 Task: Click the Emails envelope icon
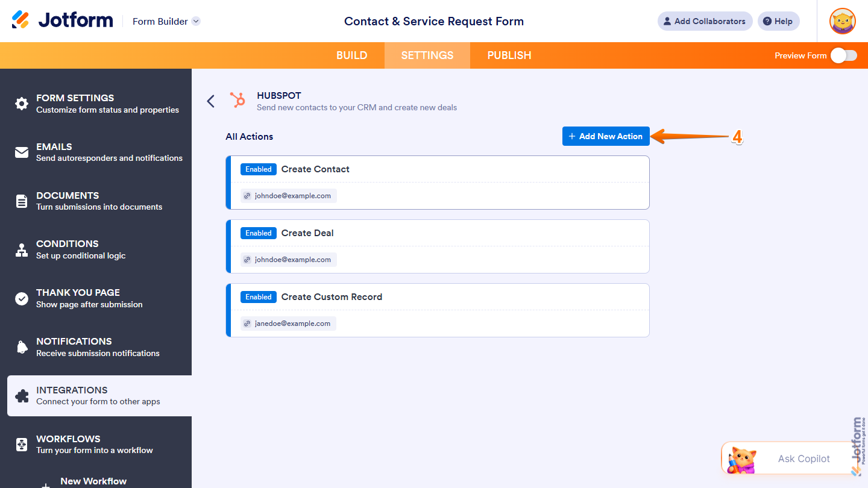pyautogui.click(x=22, y=152)
